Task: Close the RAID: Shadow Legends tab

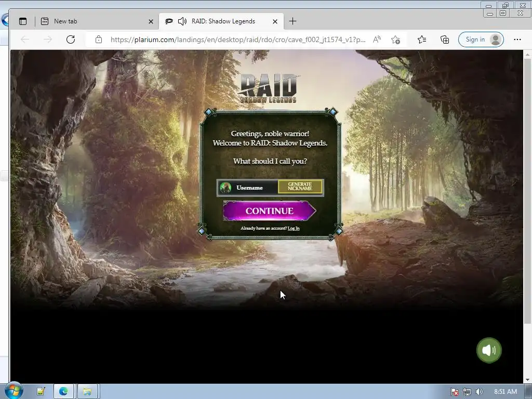Action: pyautogui.click(x=275, y=21)
